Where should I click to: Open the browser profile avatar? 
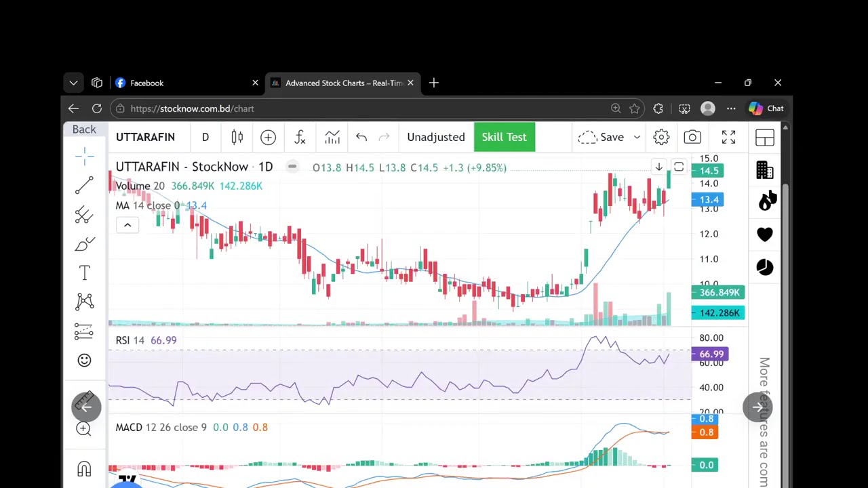[708, 108]
